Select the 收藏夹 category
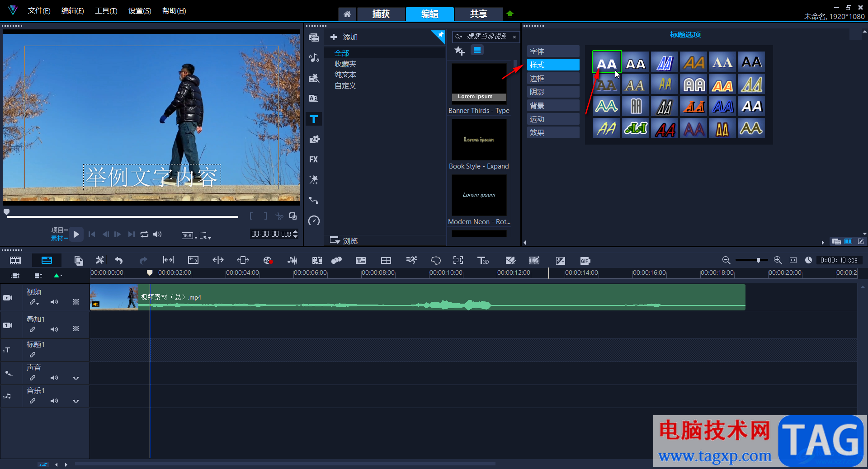This screenshot has height=469, width=868. coord(345,64)
